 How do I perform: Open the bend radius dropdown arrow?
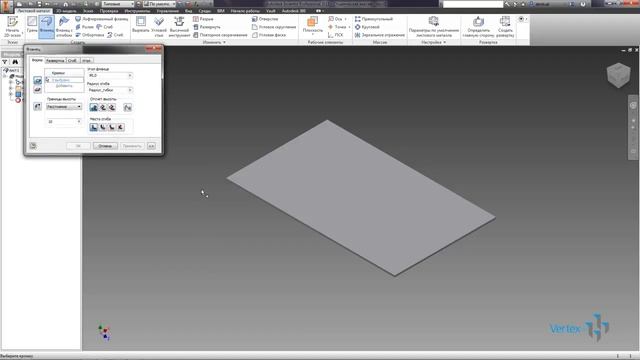tap(130, 90)
